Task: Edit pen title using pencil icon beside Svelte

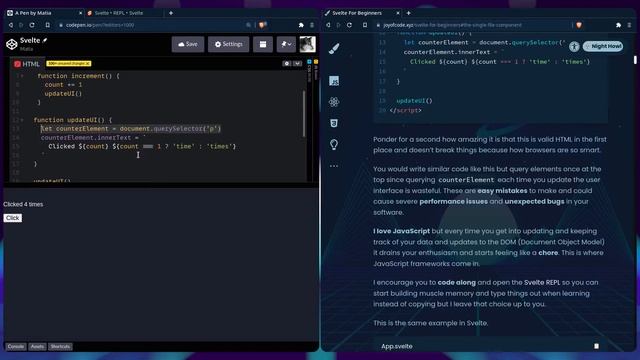Action: click(x=45, y=40)
